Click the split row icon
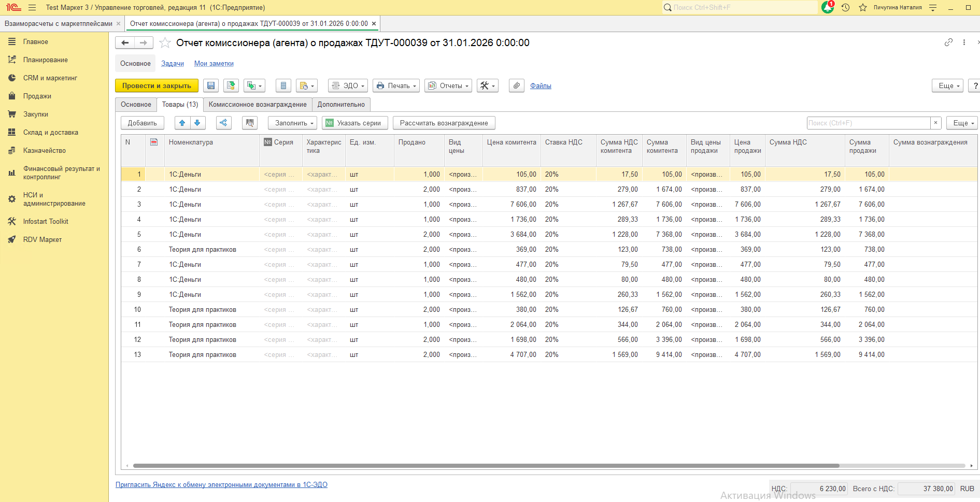 point(223,123)
